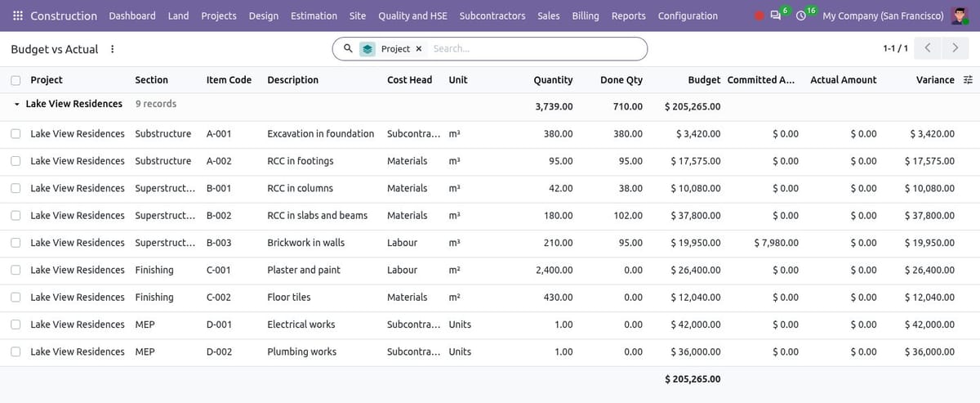This screenshot has height=403, width=980.
Task: Click the $ 37,800.00 budget cell
Action: pos(696,216)
